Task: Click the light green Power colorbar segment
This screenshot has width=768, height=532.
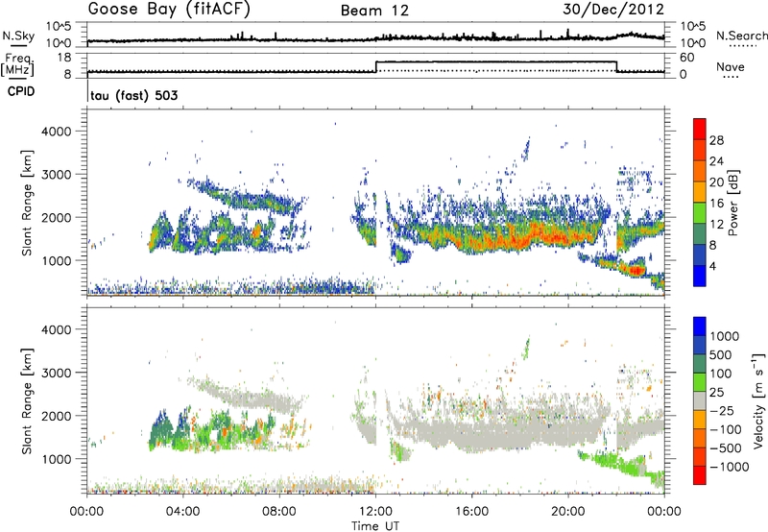Action: 700,212
